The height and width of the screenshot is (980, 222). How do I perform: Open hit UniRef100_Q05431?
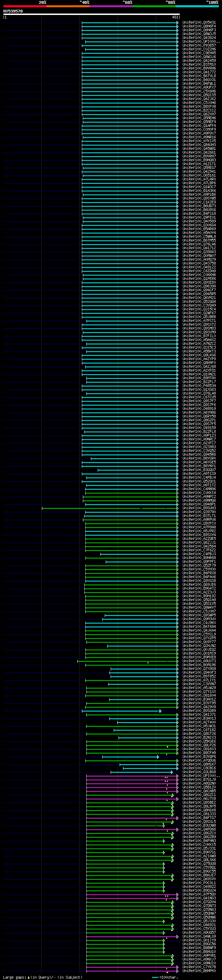pos(199,23)
